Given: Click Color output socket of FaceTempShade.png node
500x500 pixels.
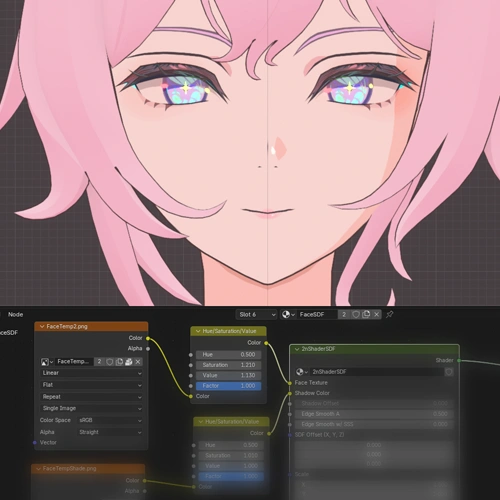Looking at the screenshot, I should [145, 481].
